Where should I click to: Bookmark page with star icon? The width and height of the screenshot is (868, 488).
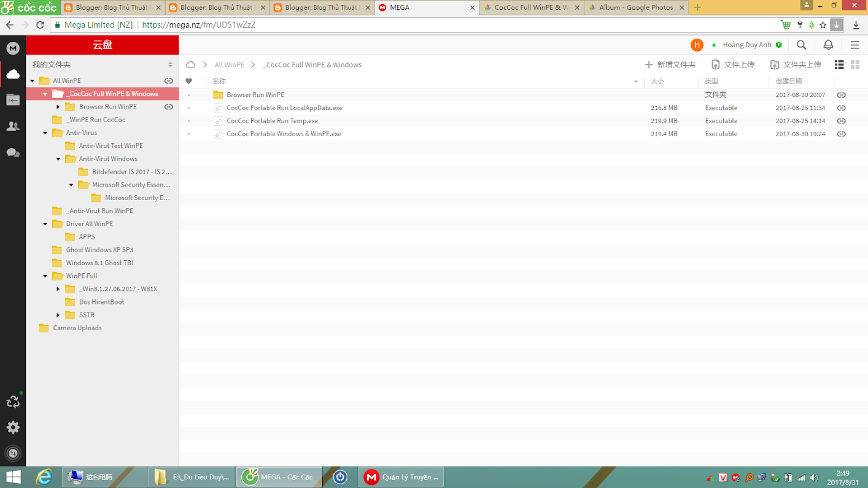click(823, 25)
